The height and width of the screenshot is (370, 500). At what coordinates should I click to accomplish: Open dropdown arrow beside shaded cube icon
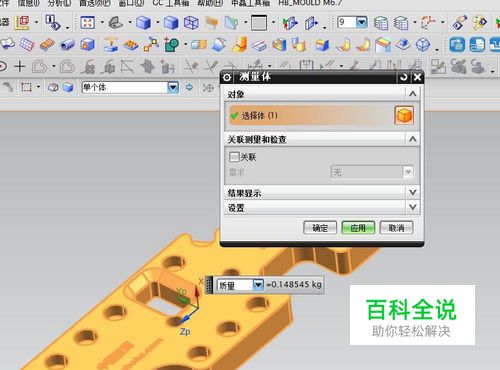(x=157, y=23)
